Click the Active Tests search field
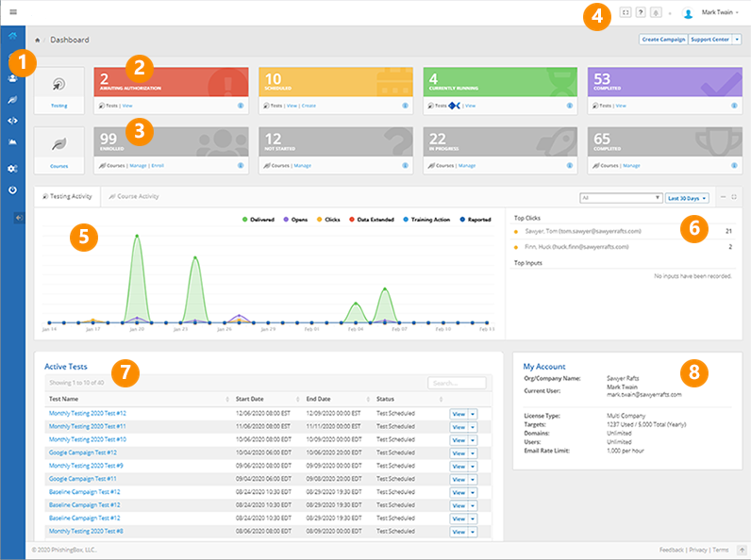 click(457, 383)
